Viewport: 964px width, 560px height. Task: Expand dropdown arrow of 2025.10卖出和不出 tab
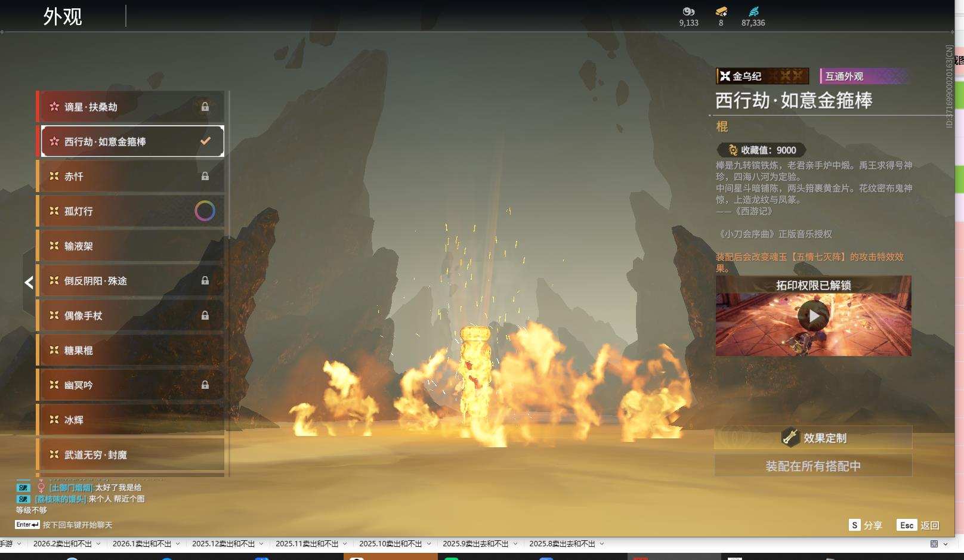pyautogui.click(x=429, y=544)
